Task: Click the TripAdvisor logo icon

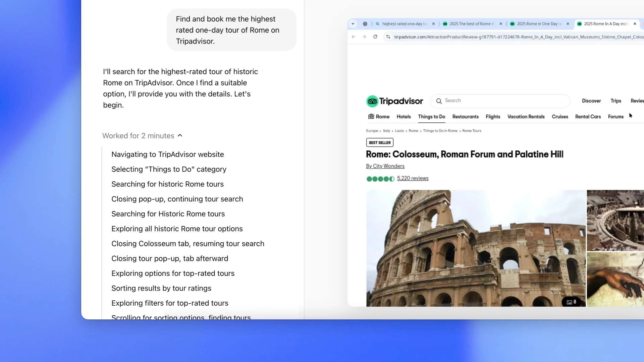Action: point(372,100)
